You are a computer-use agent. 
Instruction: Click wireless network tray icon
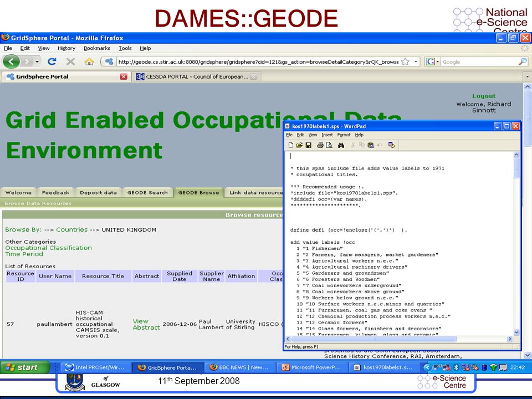494,367
